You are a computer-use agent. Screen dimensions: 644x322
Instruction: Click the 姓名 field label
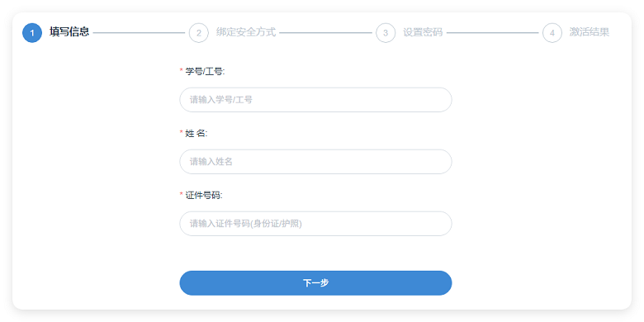point(197,134)
